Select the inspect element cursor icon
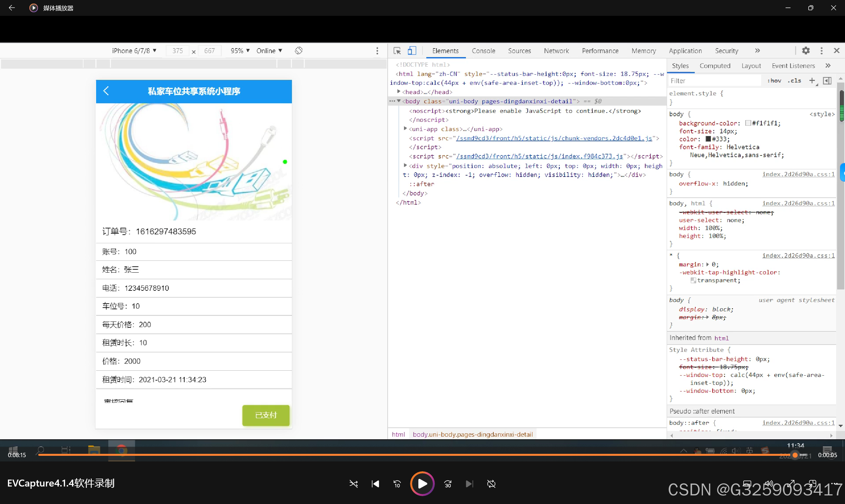 [x=397, y=51]
